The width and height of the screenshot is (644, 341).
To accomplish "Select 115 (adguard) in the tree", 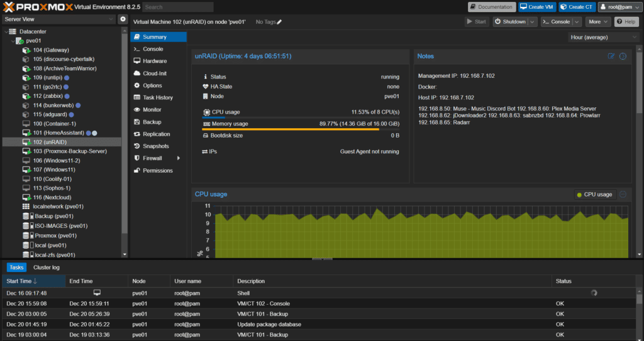I will click(x=62, y=114).
